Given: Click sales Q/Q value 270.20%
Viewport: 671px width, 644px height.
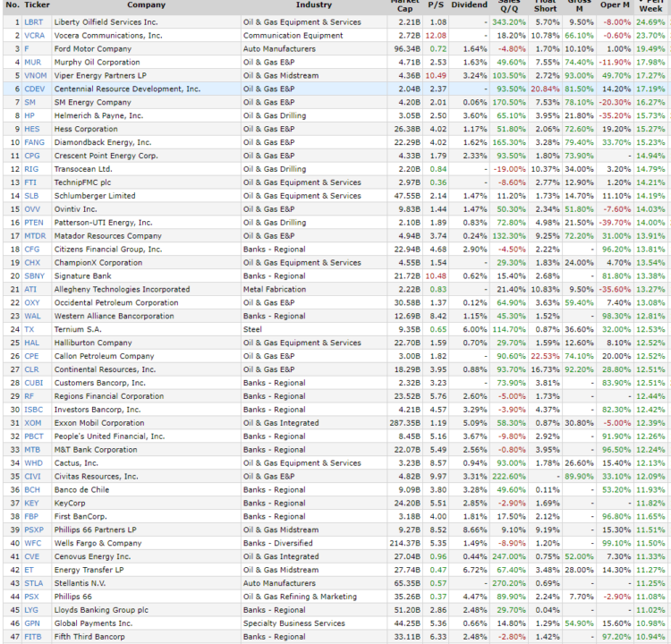Looking at the screenshot, I should [509, 583].
